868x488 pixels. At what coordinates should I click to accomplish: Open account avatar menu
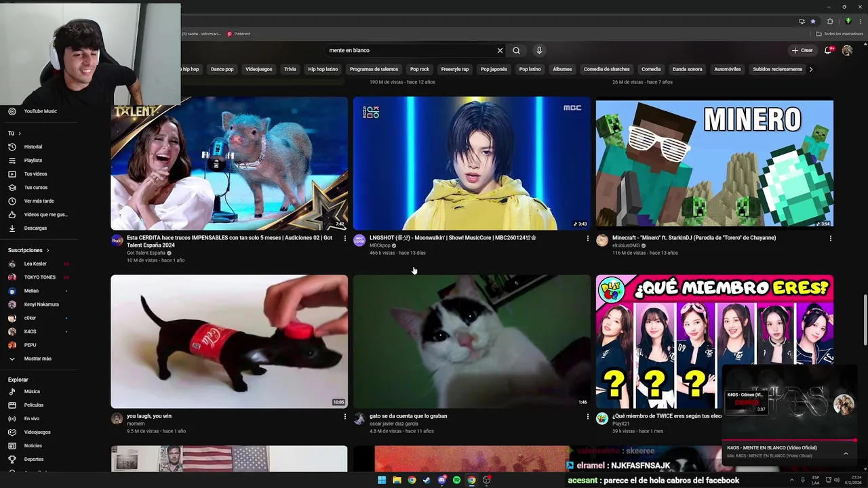point(847,50)
